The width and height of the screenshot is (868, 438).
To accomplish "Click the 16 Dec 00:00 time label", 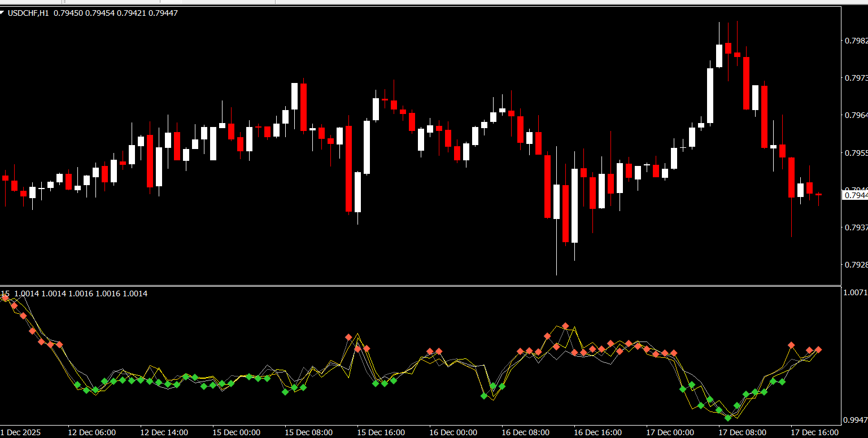I will tap(453, 432).
